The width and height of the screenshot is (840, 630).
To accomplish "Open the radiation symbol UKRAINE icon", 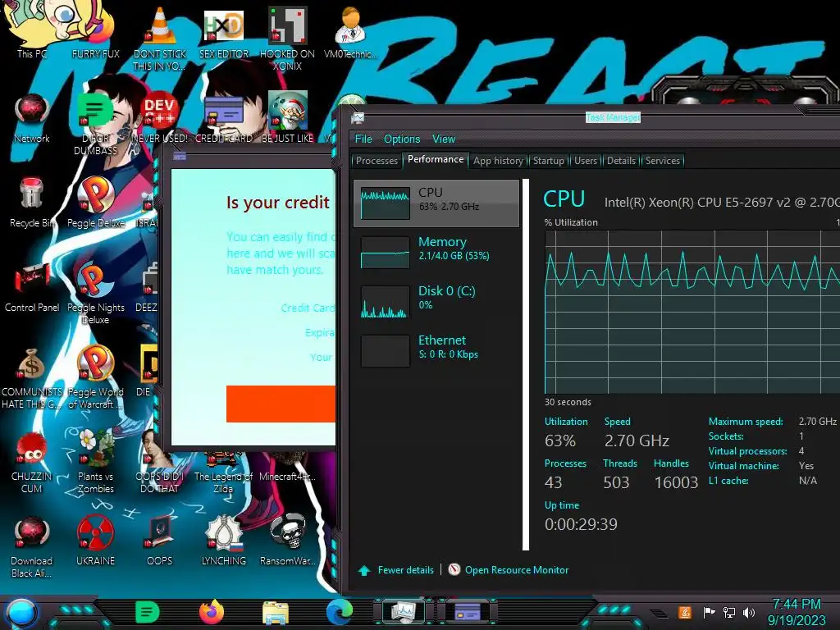I will coord(96,541).
